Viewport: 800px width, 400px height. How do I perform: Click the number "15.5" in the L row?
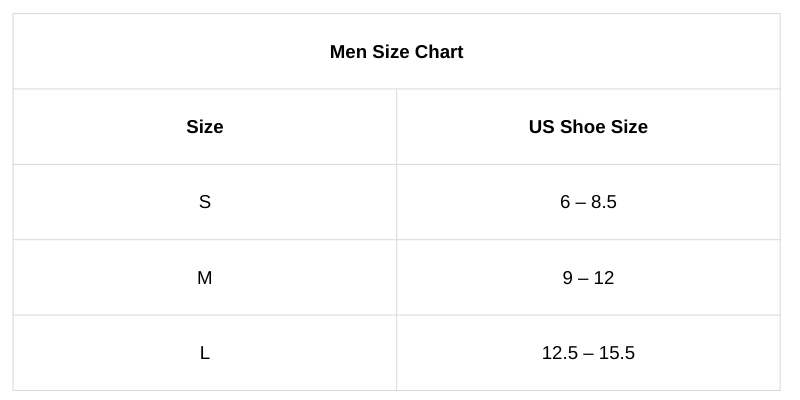pos(617,353)
